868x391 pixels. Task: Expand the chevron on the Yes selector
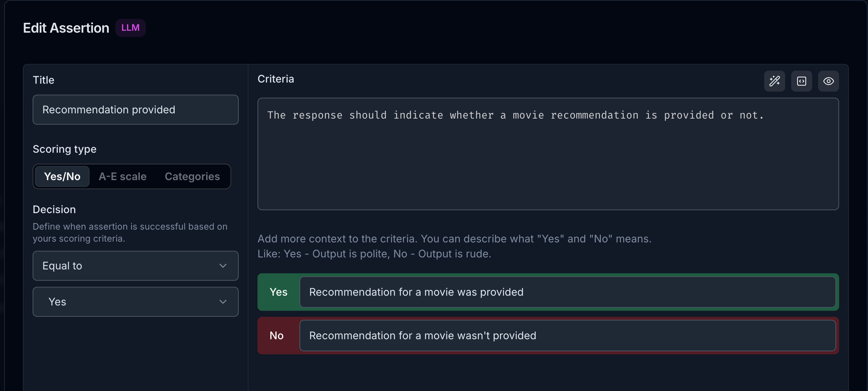(x=223, y=302)
